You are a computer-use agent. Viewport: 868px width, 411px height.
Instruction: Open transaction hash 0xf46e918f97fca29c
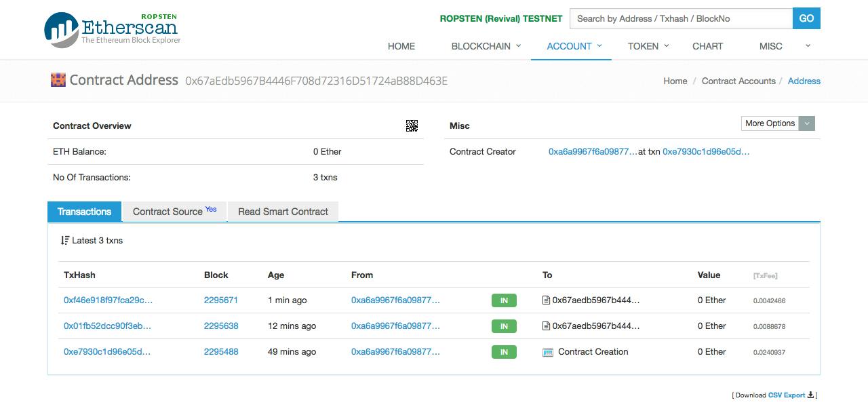[108, 300]
